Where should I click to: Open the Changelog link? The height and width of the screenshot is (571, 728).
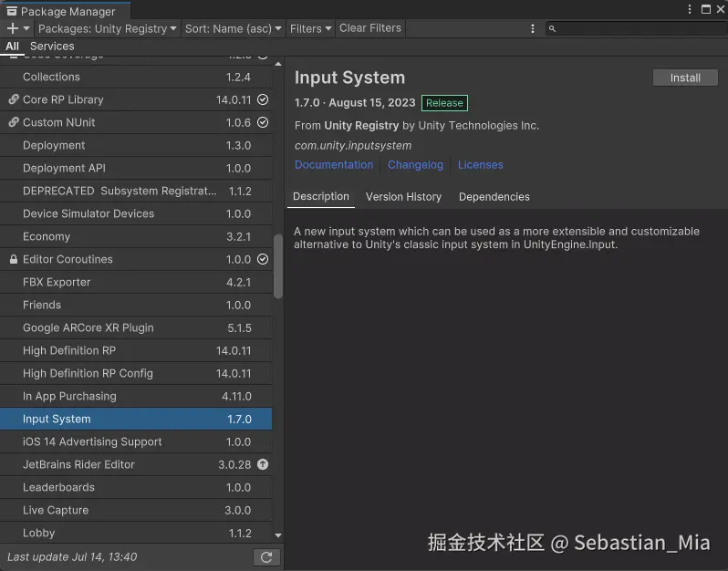tap(415, 165)
